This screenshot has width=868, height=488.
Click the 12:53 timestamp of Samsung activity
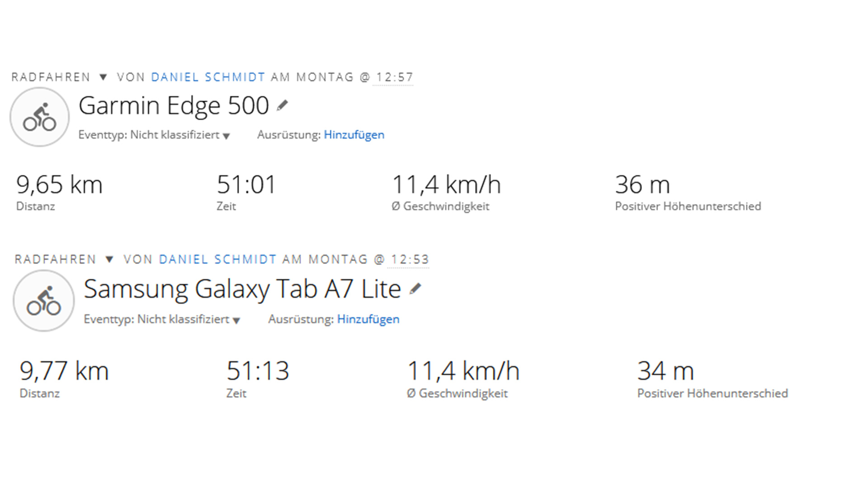(410, 259)
